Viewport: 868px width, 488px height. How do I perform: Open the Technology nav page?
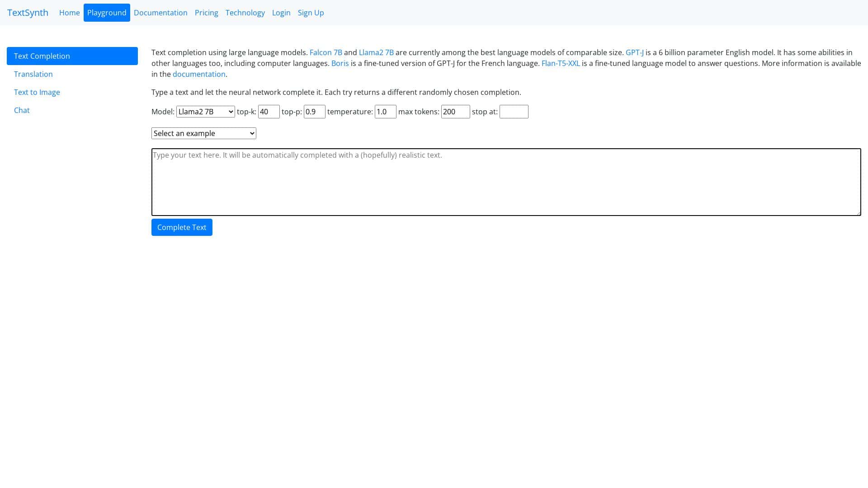[245, 13]
